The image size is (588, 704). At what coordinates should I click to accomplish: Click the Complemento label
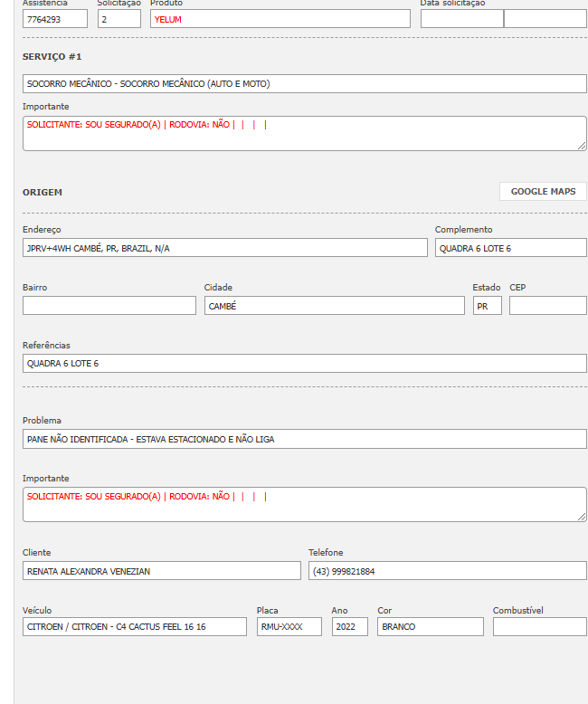[464, 230]
